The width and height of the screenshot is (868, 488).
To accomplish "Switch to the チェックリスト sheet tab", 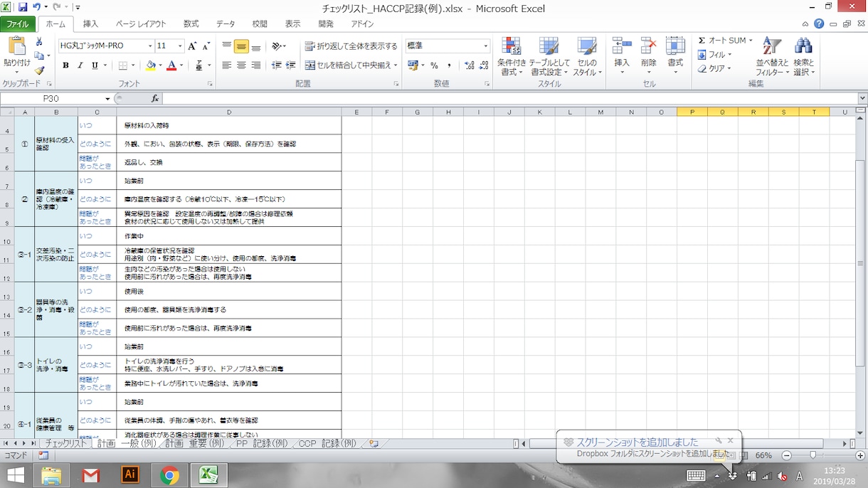I will coord(66,444).
